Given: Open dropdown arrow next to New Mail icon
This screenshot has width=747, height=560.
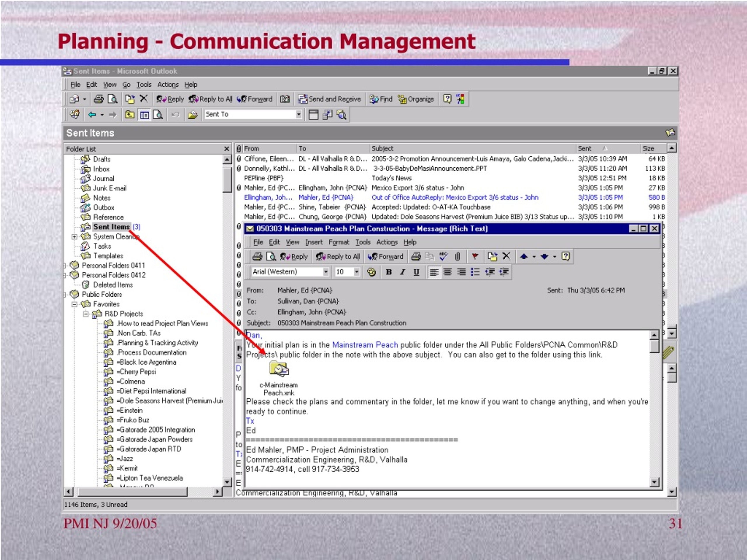Looking at the screenshot, I should [x=84, y=99].
